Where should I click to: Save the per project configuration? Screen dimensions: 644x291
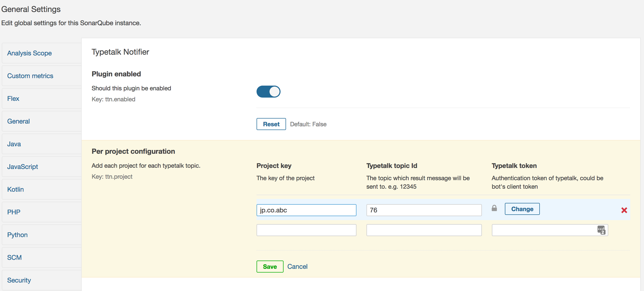[x=270, y=266]
